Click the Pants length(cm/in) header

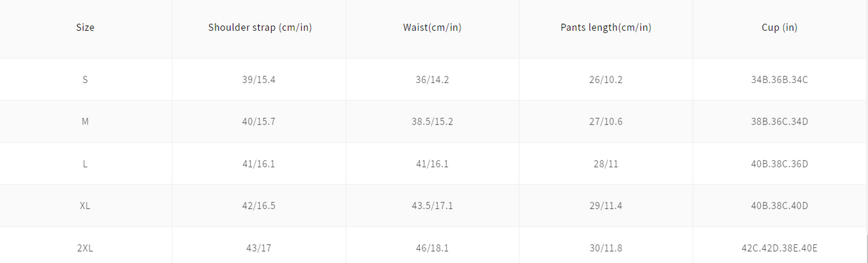pyautogui.click(x=605, y=27)
